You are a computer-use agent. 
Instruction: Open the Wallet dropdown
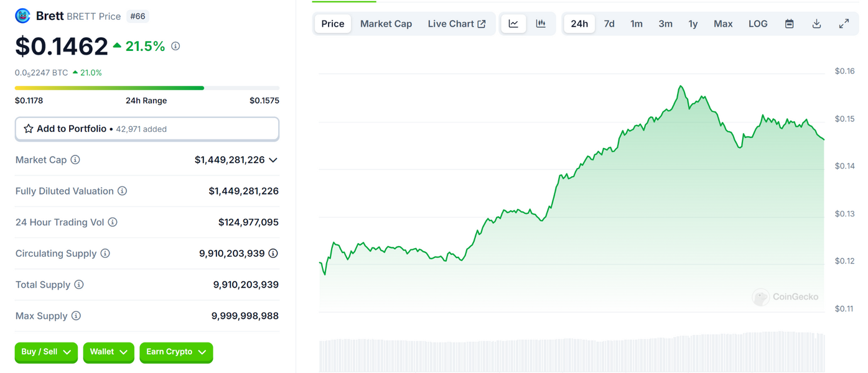(x=108, y=352)
